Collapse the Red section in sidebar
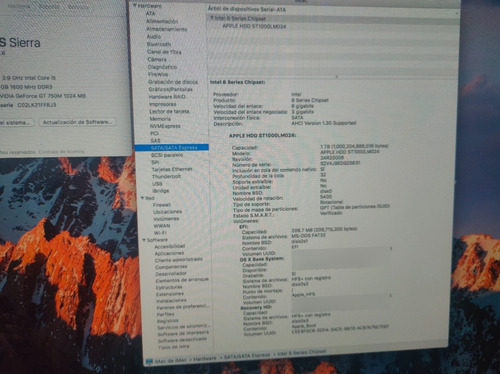 click(142, 198)
